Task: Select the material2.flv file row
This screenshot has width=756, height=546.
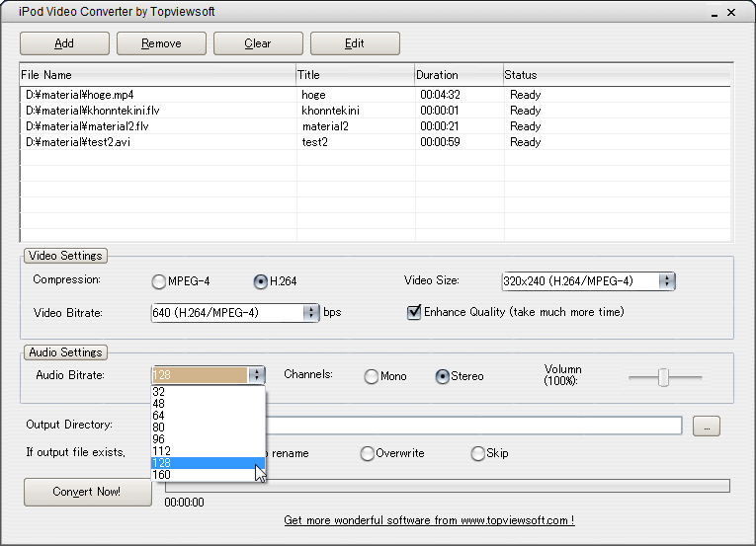Action: click(x=376, y=126)
